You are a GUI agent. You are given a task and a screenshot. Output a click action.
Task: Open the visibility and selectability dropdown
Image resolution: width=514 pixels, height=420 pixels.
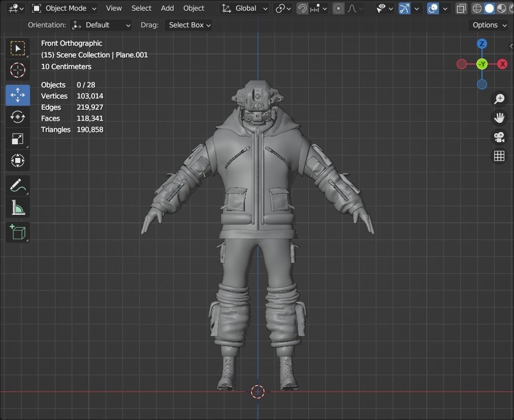385,9
